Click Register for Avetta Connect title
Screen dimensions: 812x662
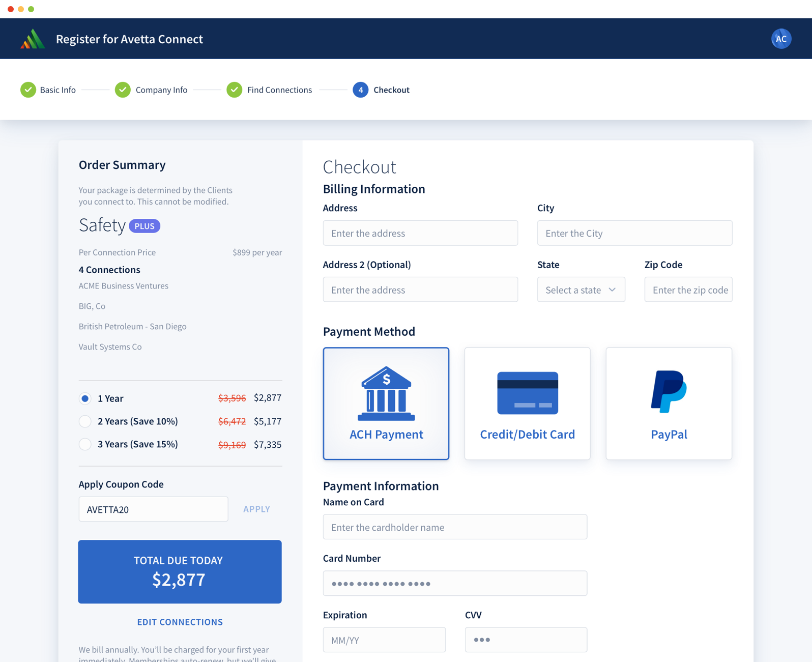click(x=129, y=39)
